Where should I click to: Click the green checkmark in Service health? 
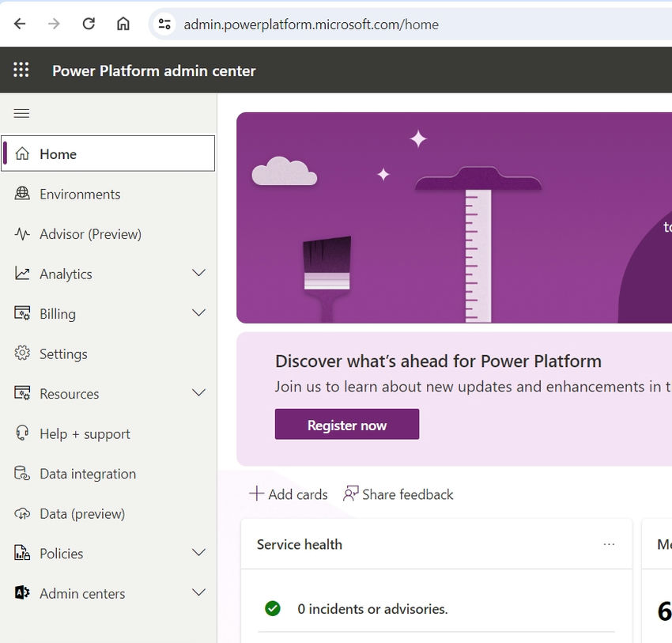273,608
